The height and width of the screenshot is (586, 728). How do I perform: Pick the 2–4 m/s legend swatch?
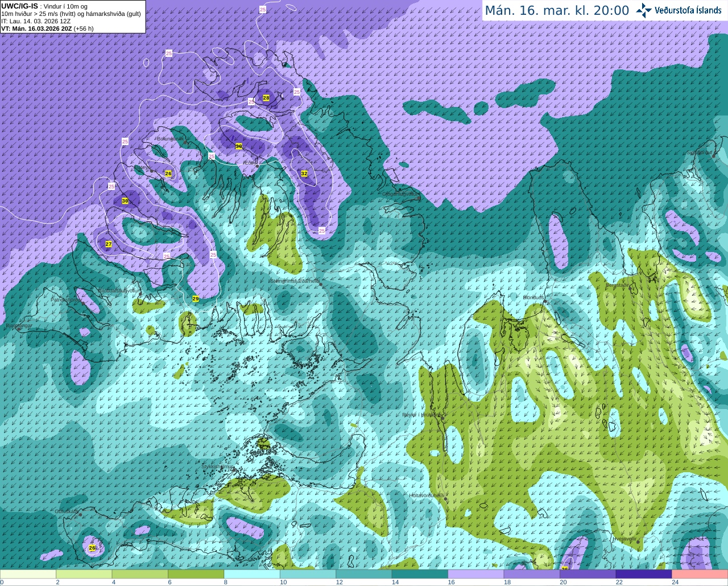pyautogui.click(x=84, y=574)
